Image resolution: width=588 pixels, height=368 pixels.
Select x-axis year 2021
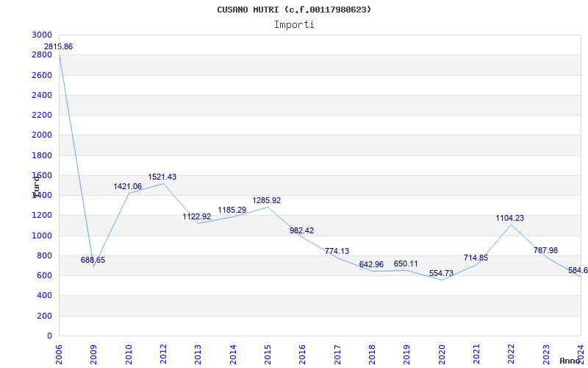tap(476, 355)
